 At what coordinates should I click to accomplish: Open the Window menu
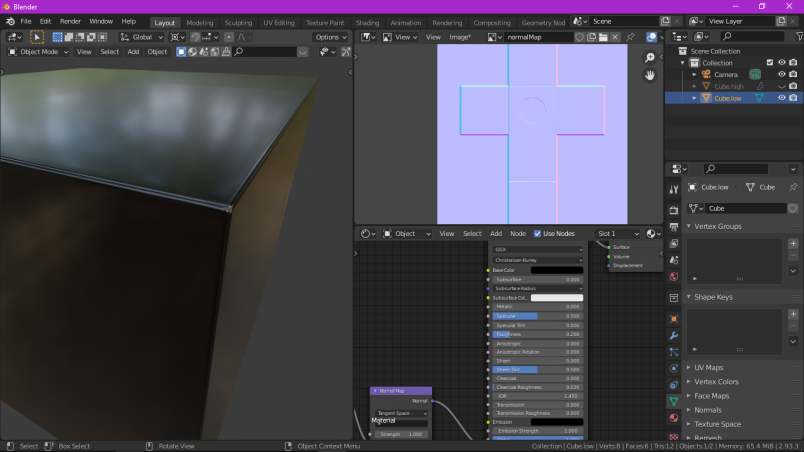point(101,22)
